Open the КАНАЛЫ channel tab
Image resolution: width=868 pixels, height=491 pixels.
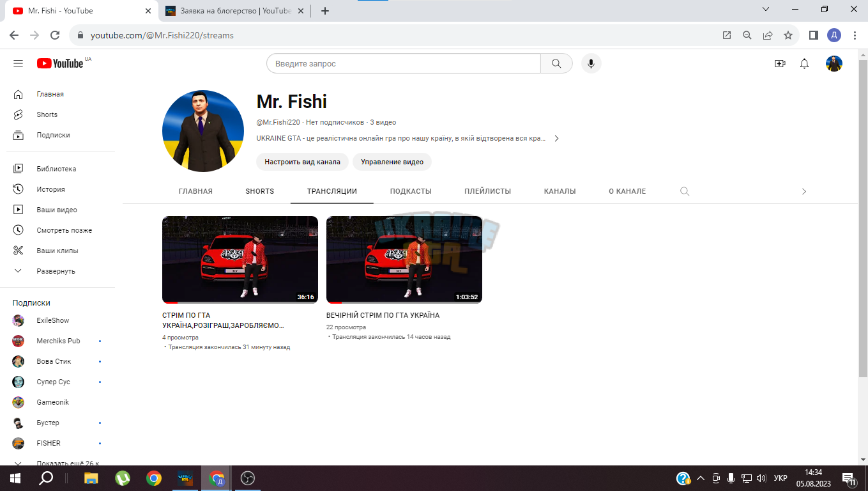click(x=560, y=191)
